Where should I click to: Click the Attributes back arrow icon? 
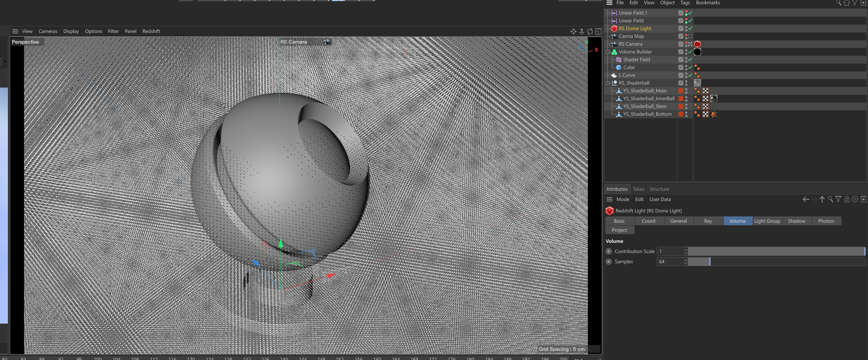click(806, 200)
